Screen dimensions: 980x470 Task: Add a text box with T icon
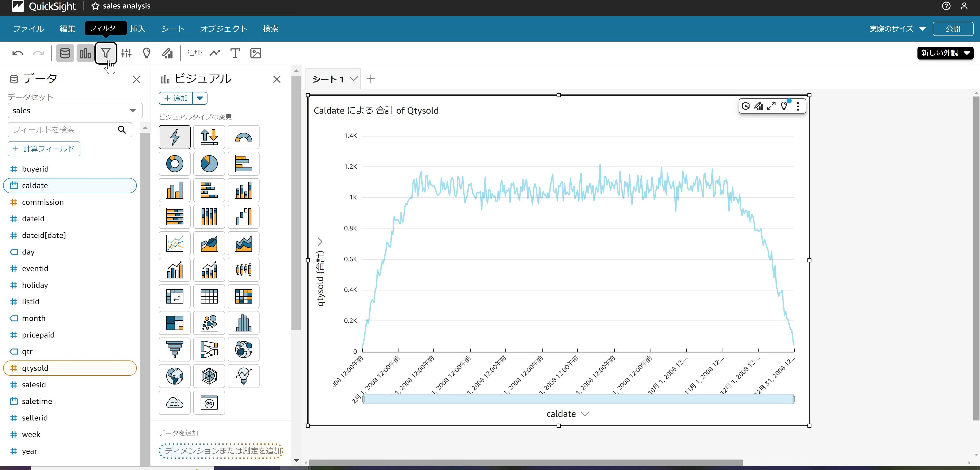[235, 53]
